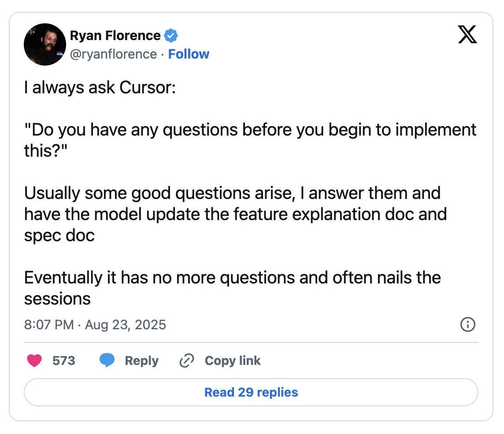
Task: Follow Ryan Florence
Action: [x=189, y=54]
